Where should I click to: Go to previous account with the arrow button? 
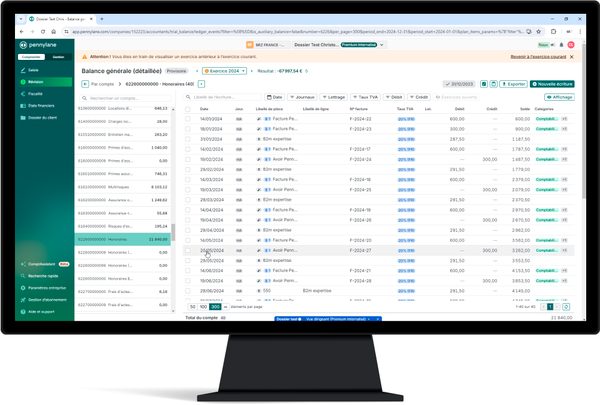[x=85, y=84]
